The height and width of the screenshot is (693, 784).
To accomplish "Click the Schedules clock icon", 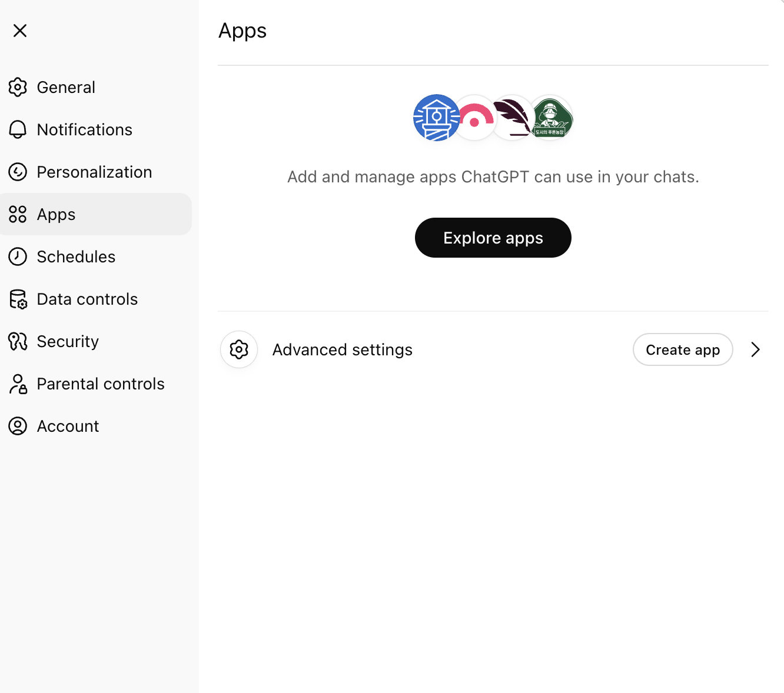I will point(18,256).
